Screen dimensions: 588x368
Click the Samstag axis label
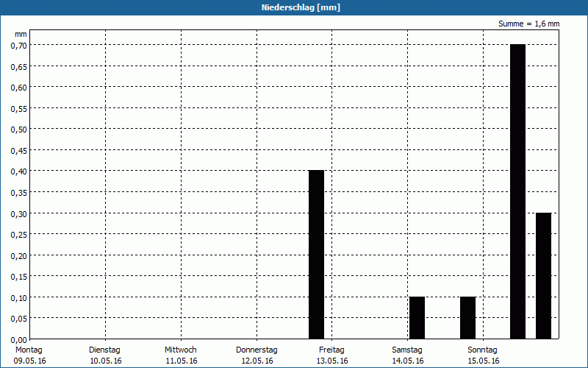(x=407, y=350)
